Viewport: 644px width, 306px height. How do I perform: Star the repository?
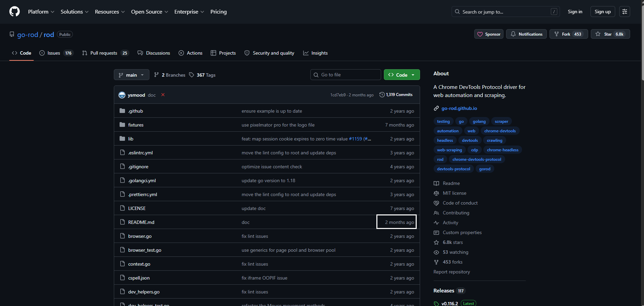[x=610, y=34]
